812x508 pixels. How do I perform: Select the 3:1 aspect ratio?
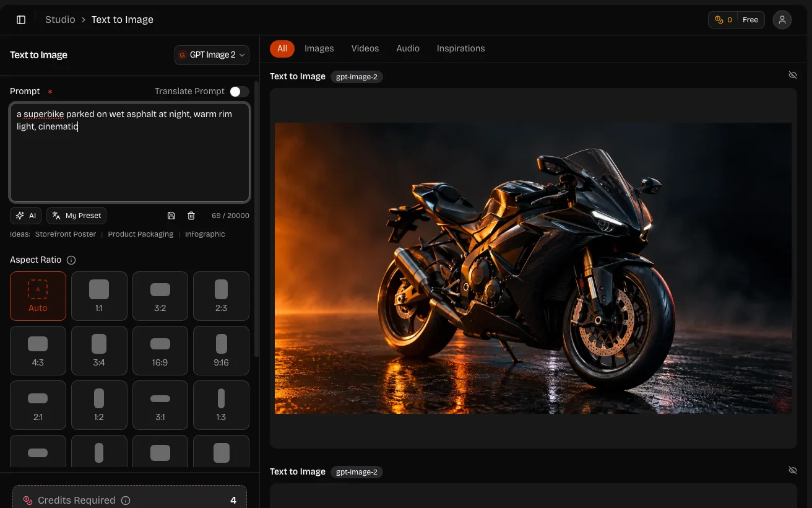(160, 405)
